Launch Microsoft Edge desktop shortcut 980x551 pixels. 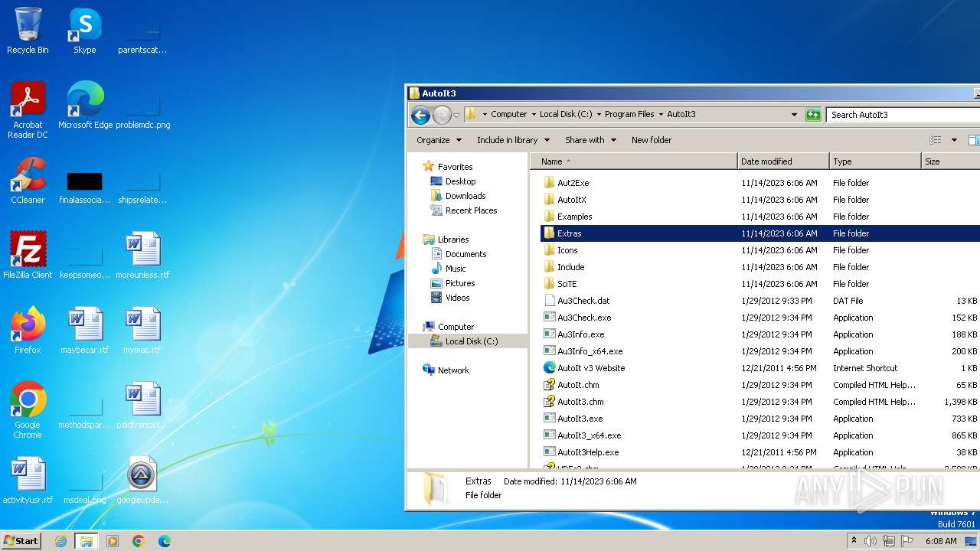coord(85,106)
